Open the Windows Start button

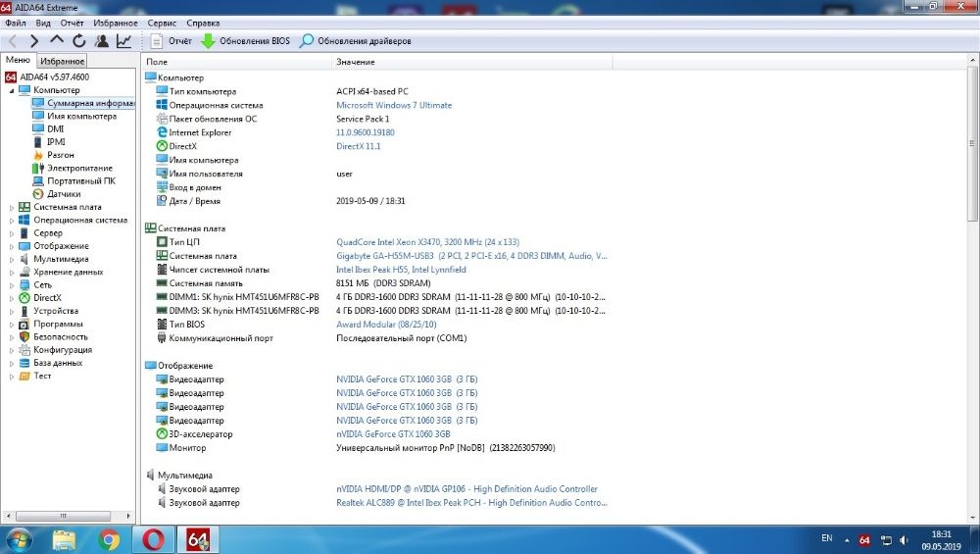(18, 539)
